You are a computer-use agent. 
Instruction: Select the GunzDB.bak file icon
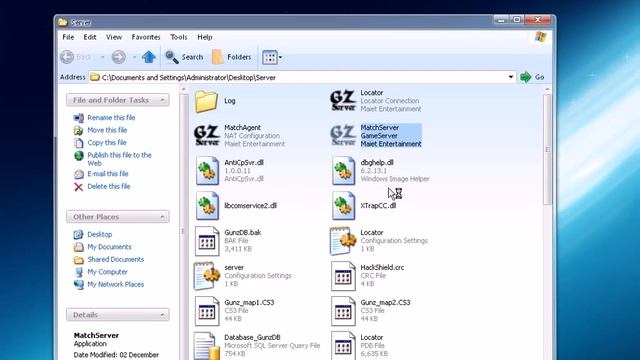pos(207,241)
